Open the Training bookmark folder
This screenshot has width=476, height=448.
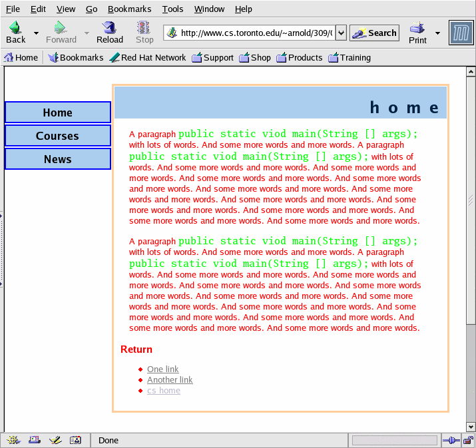(x=350, y=57)
